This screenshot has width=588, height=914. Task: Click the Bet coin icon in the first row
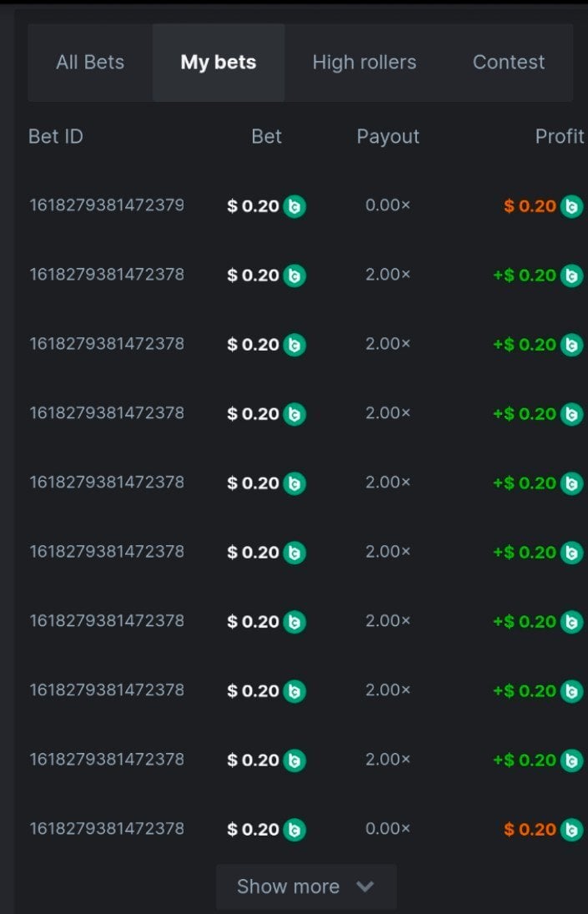(294, 206)
